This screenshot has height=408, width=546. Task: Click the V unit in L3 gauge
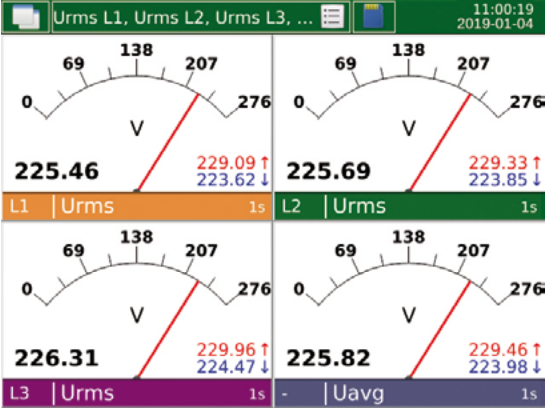click(137, 315)
